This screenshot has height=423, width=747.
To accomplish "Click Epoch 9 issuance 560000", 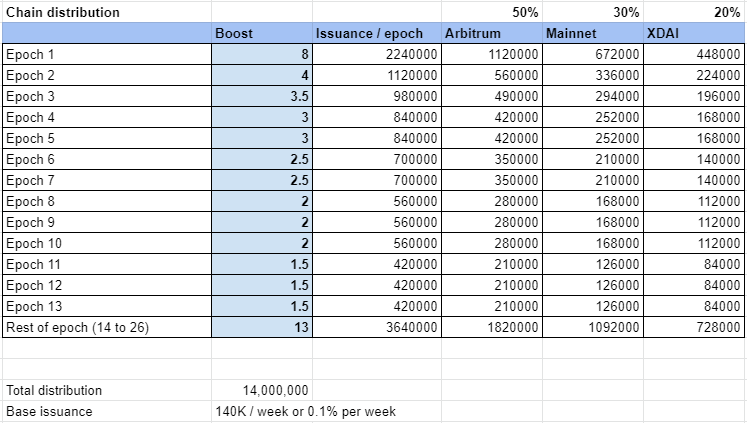I will coord(377,222).
